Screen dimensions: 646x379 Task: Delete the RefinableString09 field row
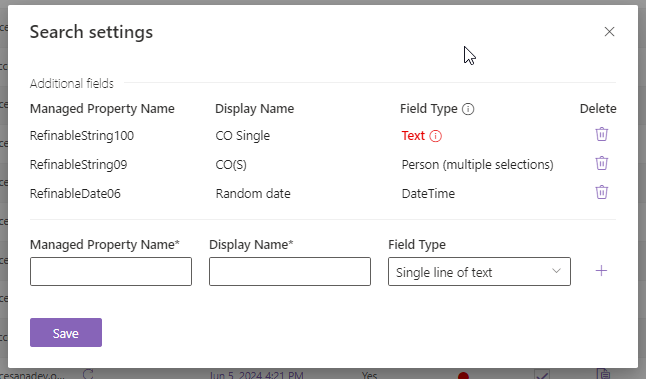(x=602, y=163)
